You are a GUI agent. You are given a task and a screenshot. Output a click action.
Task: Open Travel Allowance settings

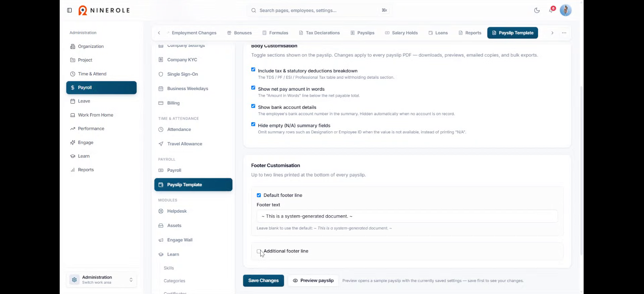[193, 144]
